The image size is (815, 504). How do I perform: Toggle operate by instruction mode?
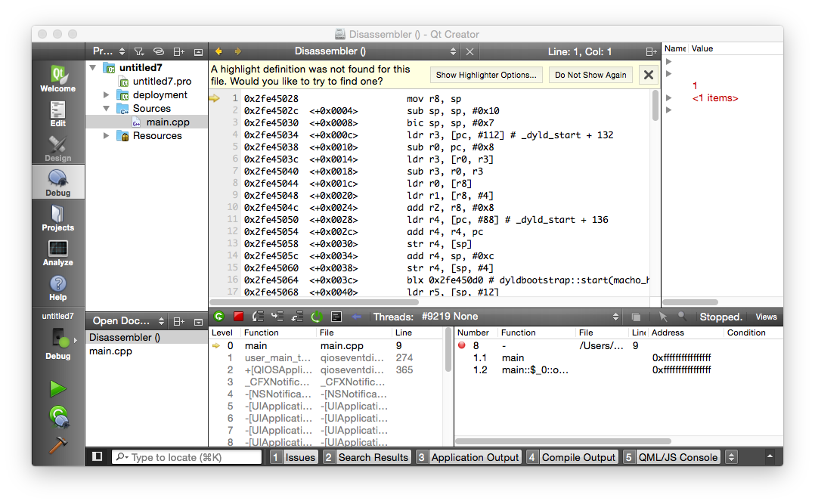[x=336, y=317]
